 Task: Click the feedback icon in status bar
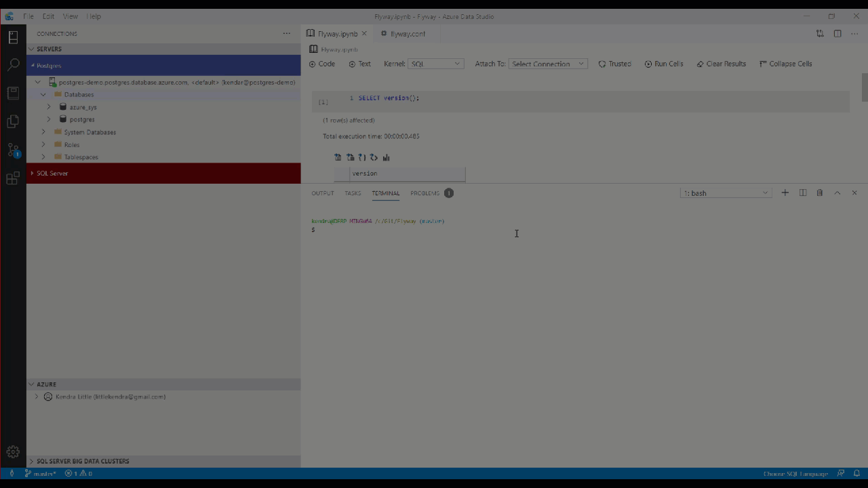(841, 473)
